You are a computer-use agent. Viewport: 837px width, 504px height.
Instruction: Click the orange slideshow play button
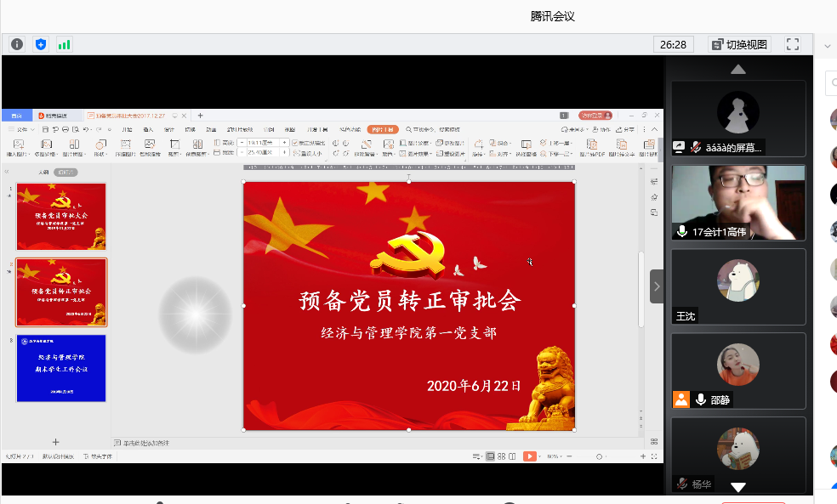(x=530, y=456)
